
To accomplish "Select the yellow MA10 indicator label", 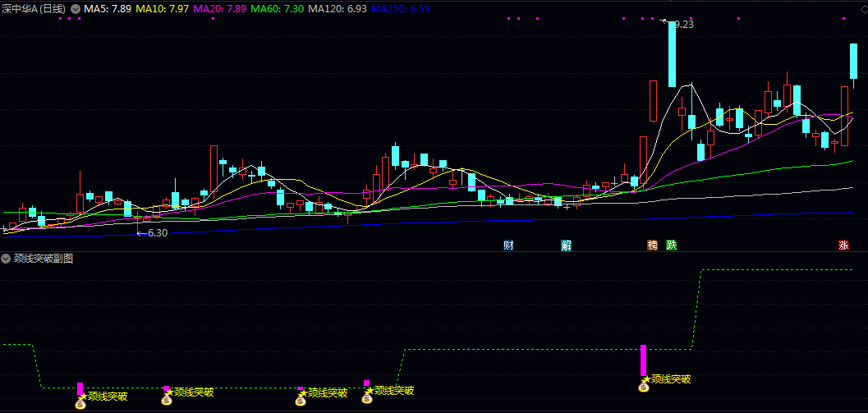I will coord(160,8).
